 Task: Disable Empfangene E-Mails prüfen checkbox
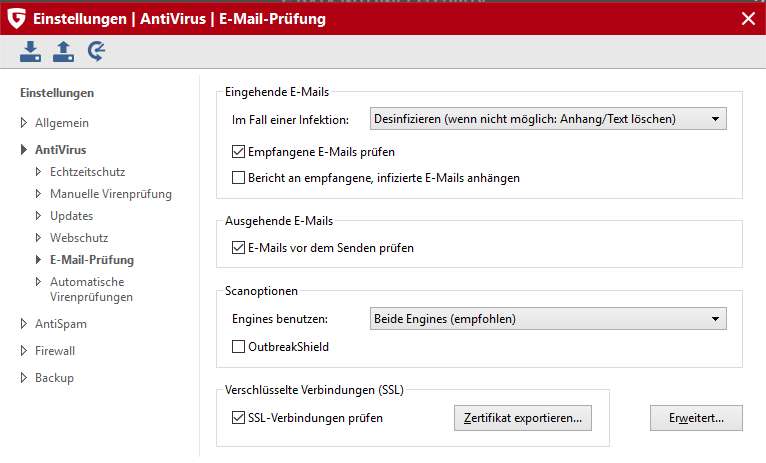[x=238, y=152]
